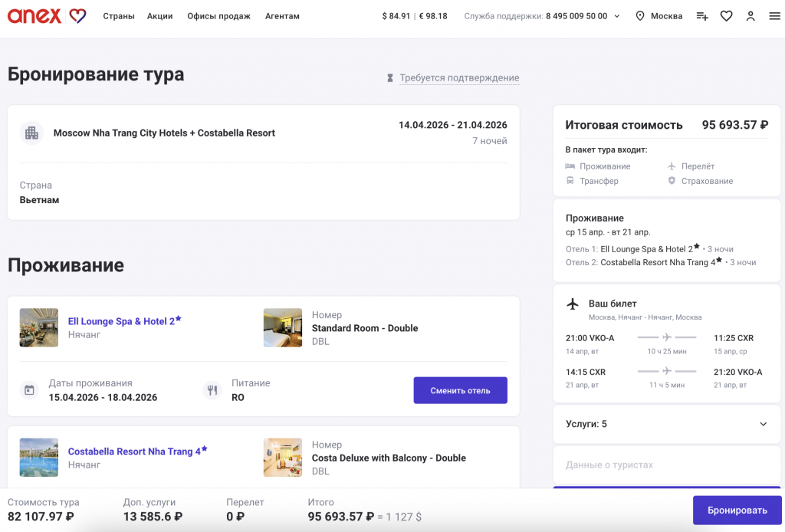Click the location pin icon near Москва

coord(640,16)
